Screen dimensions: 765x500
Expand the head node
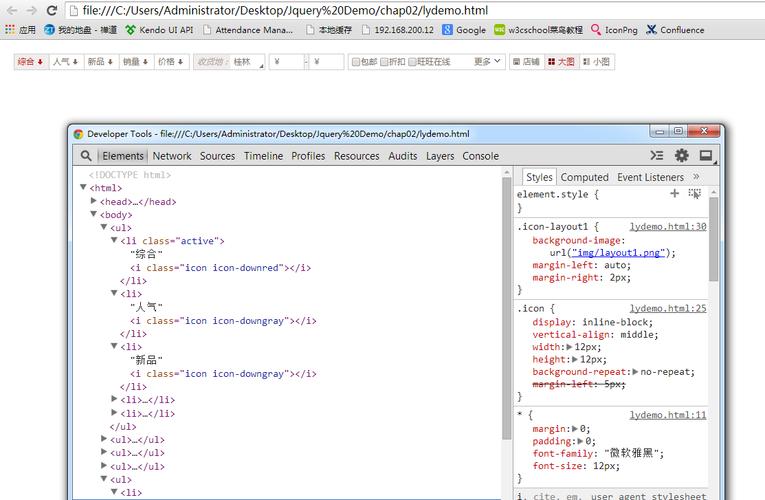point(94,200)
